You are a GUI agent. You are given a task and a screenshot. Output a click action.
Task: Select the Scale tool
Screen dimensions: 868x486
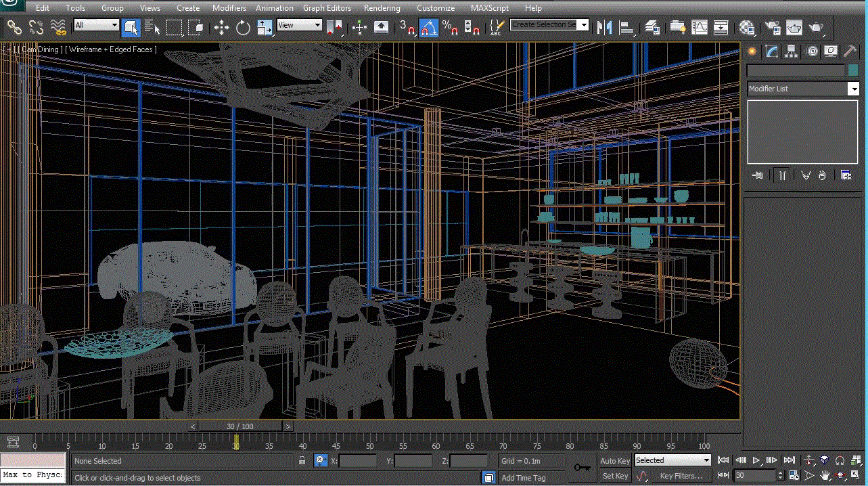(x=265, y=27)
